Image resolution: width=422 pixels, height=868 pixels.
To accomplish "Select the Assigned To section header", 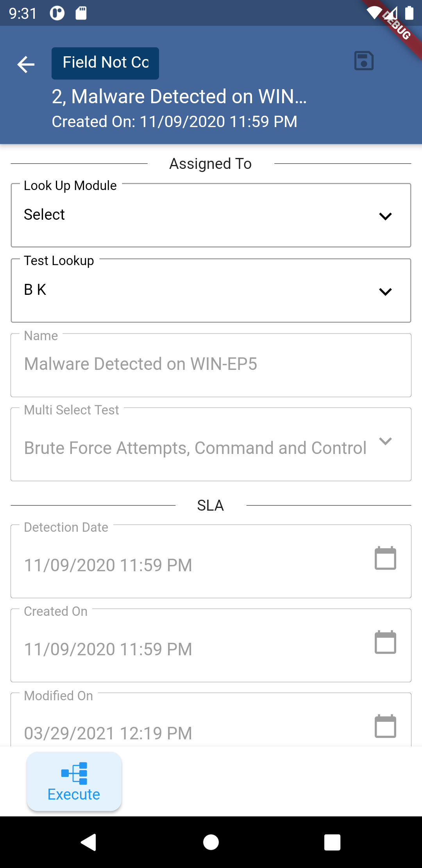I will pyautogui.click(x=211, y=164).
